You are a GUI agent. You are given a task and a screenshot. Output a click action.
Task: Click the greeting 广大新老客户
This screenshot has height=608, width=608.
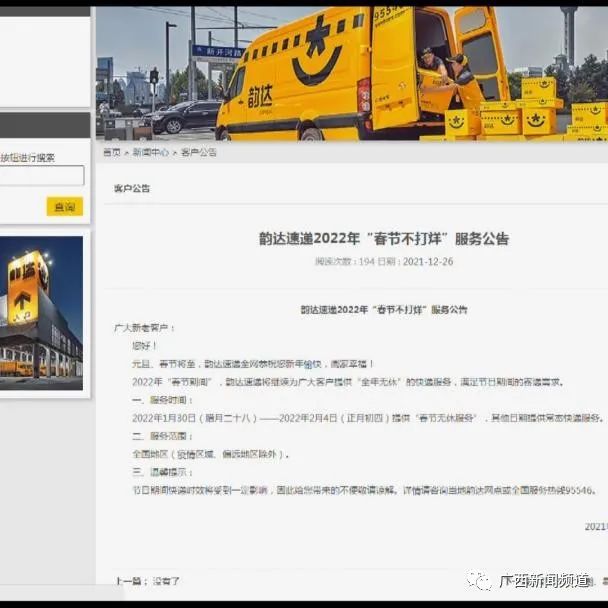pyautogui.click(x=144, y=328)
